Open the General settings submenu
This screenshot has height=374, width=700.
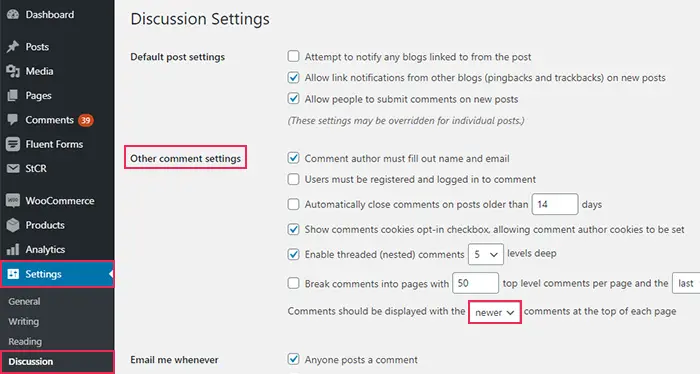point(25,301)
